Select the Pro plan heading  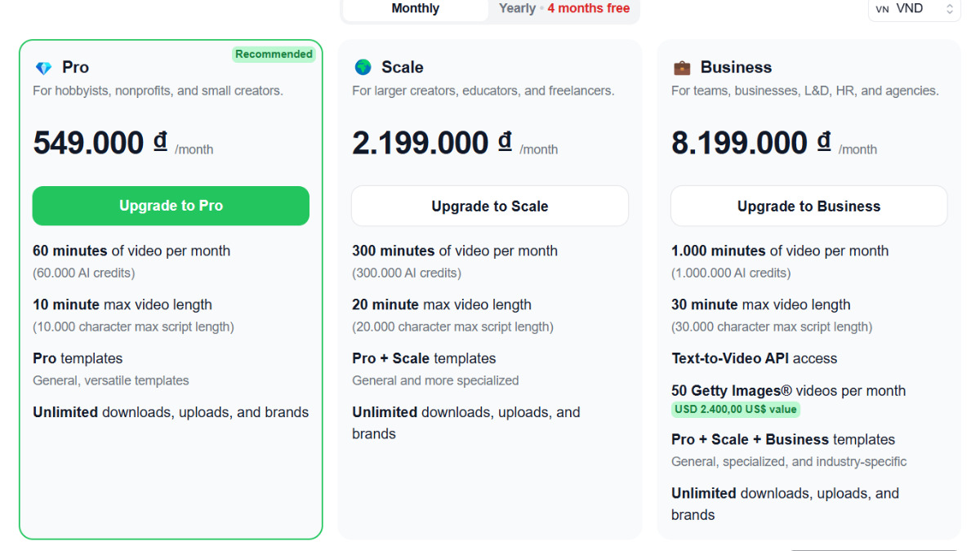[x=75, y=67]
